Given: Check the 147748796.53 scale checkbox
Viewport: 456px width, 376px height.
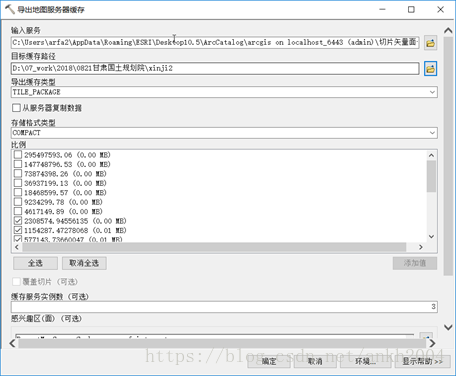Looking at the screenshot, I should click(18, 164).
